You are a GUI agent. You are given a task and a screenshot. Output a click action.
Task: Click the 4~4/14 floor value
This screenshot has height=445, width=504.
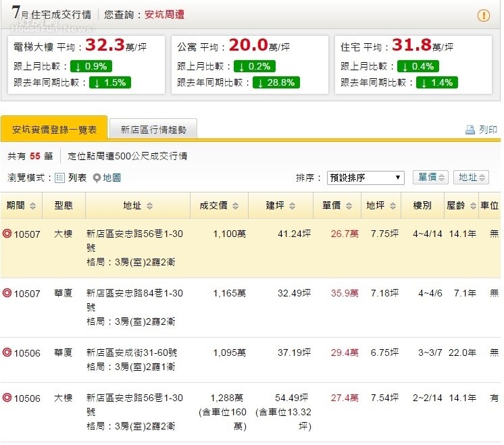[x=428, y=234]
